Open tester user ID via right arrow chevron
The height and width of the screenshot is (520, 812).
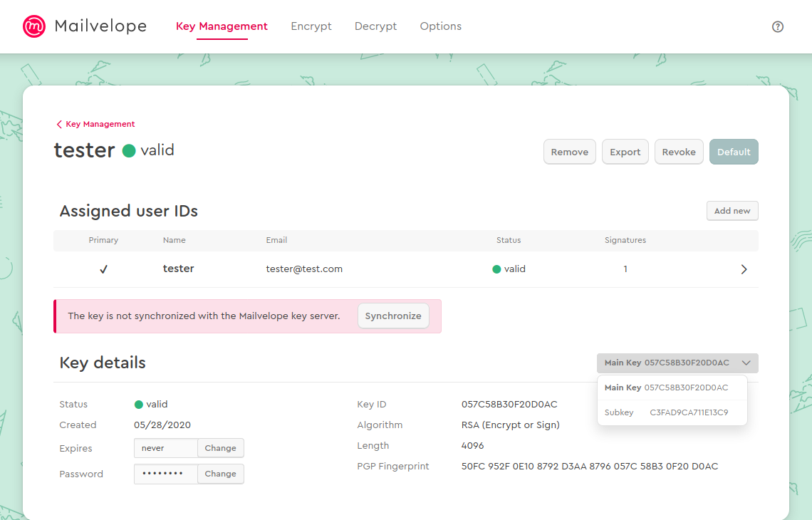(x=744, y=269)
